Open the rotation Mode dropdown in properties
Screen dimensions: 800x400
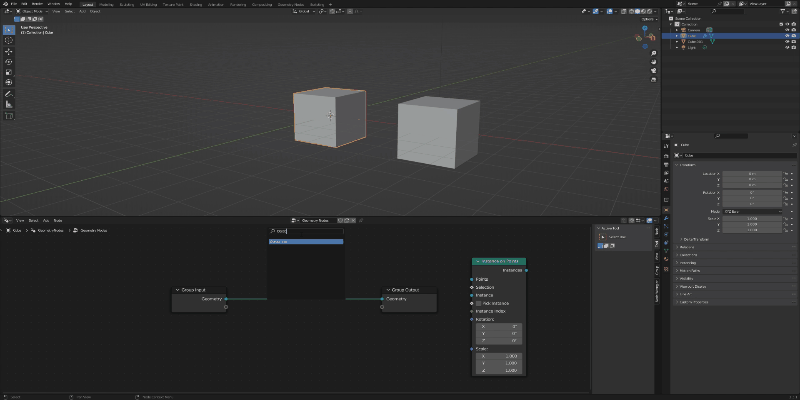[753, 211]
